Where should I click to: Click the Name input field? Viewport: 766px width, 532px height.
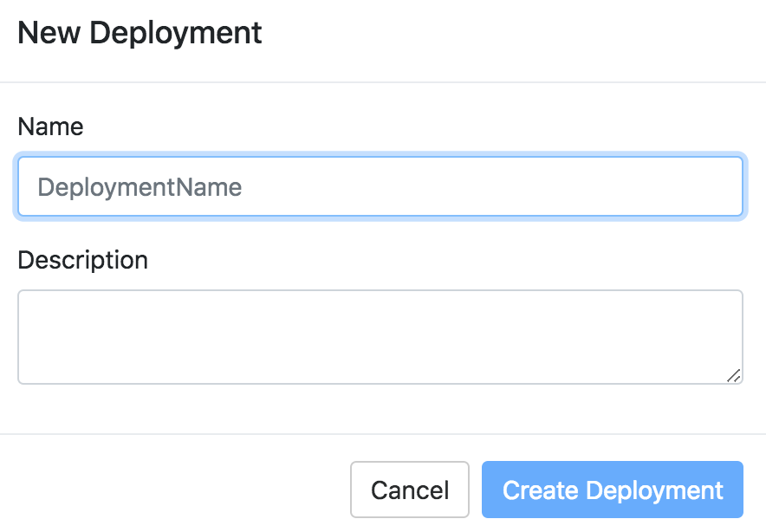(380, 186)
